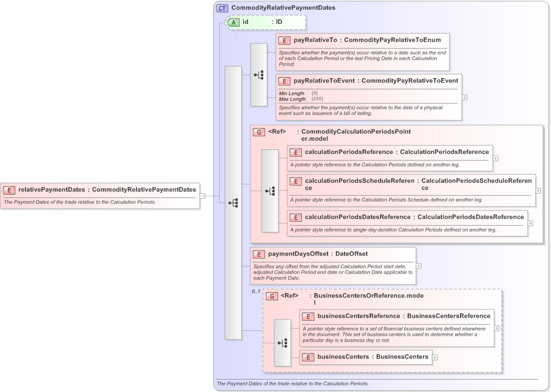Image resolution: width=551 pixels, height=392 pixels.
Task: Collapse the relativePaymentDates element
Action: tap(202, 196)
